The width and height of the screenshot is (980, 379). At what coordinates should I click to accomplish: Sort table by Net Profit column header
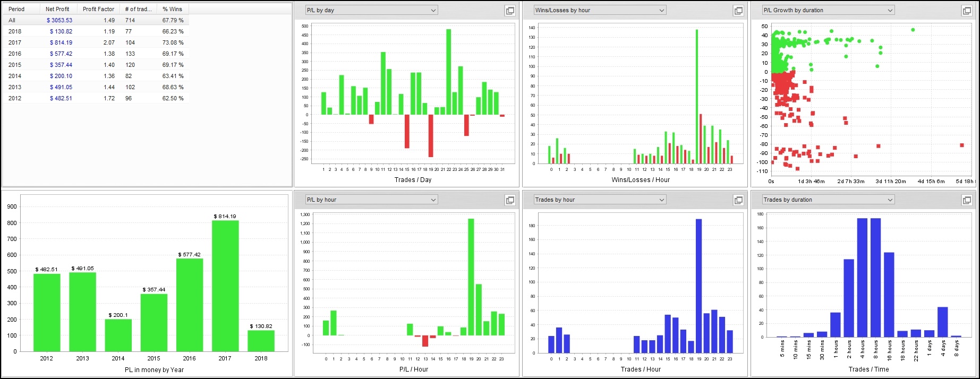coord(57,9)
